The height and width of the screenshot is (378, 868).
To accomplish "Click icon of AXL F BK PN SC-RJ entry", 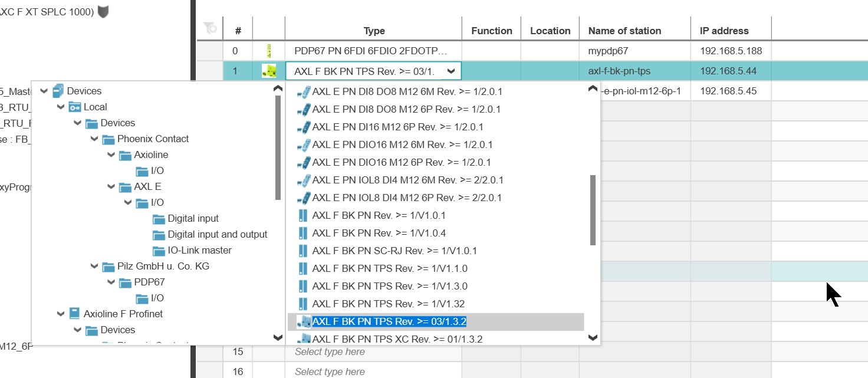I will [303, 251].
